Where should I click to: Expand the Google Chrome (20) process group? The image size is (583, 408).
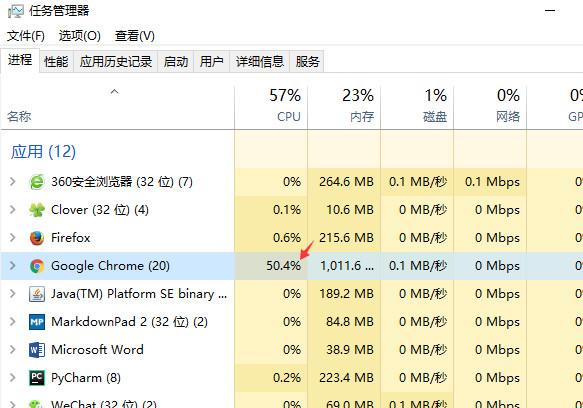[x=13, y=266]
